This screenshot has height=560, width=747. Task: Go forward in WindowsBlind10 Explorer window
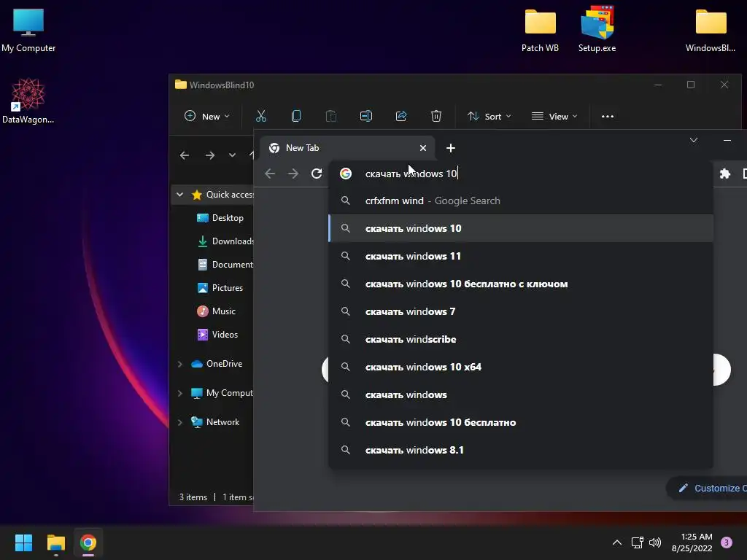209,155
